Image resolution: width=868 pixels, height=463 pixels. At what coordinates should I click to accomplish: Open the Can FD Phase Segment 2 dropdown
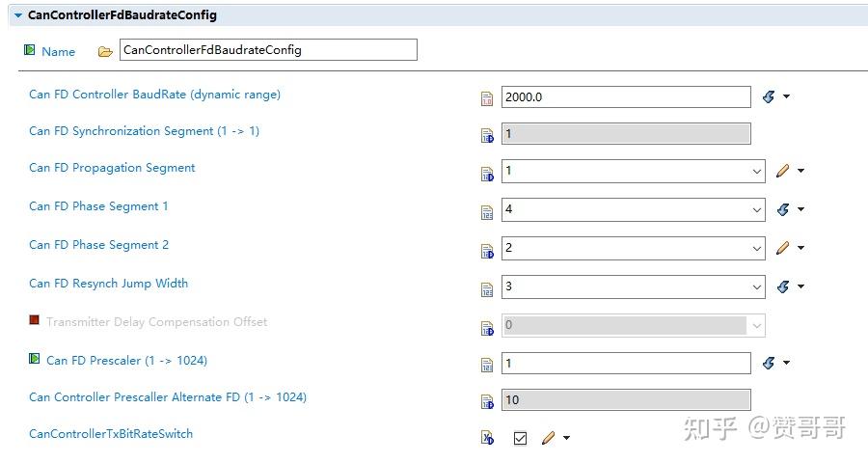pos(757,249)
